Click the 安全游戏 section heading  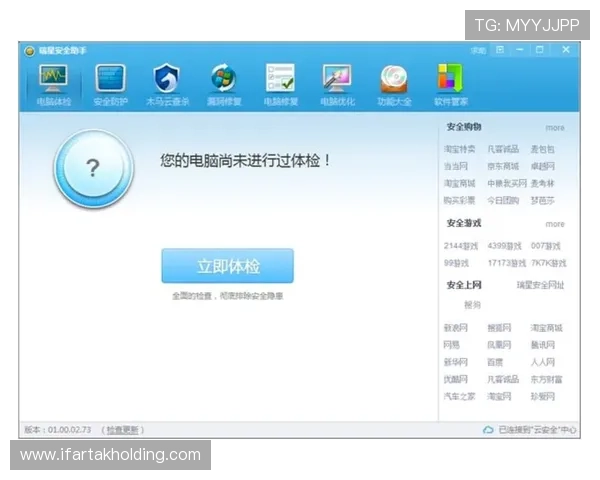coord(464,223)
